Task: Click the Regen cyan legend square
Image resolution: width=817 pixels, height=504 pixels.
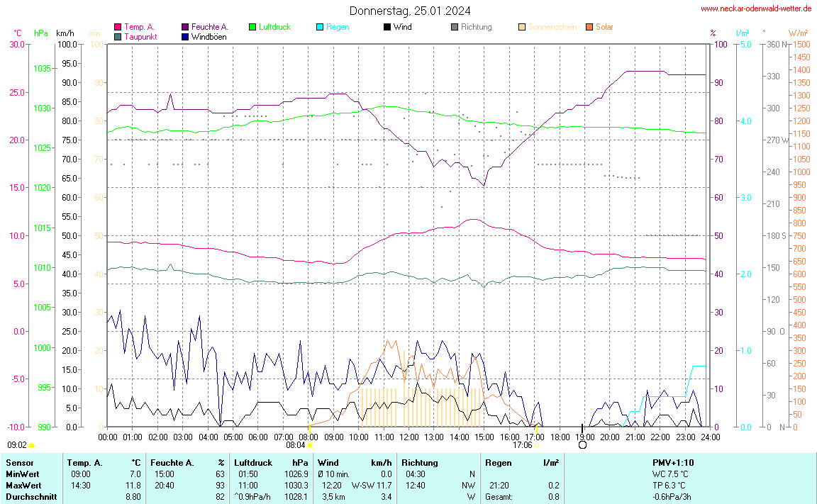Action: tap(320, 27)
